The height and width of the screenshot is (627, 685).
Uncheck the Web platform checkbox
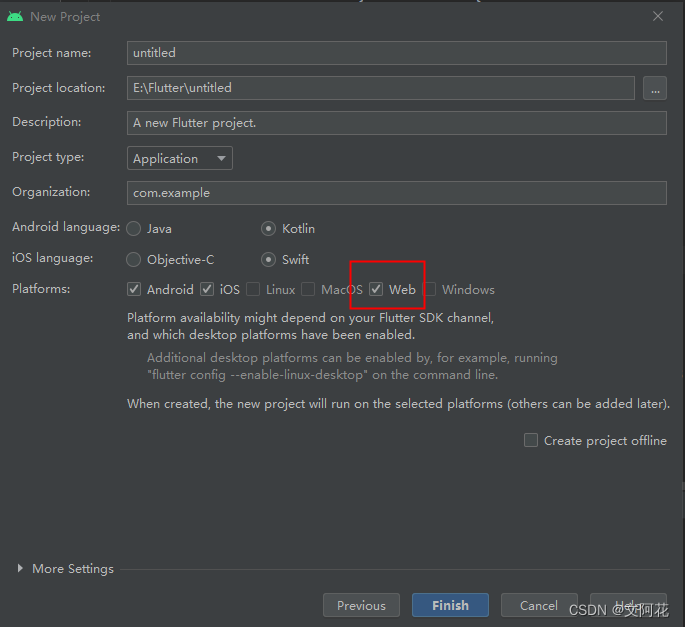tap(376, 289)
